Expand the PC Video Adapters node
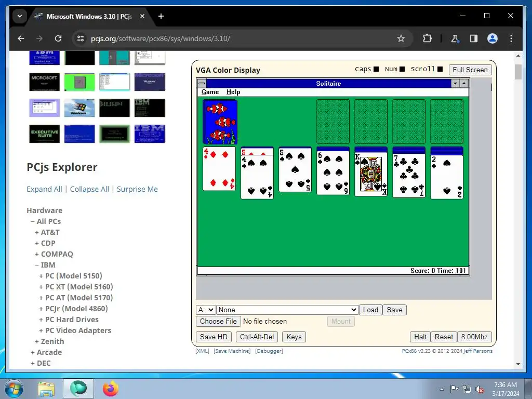 (75, 330)
